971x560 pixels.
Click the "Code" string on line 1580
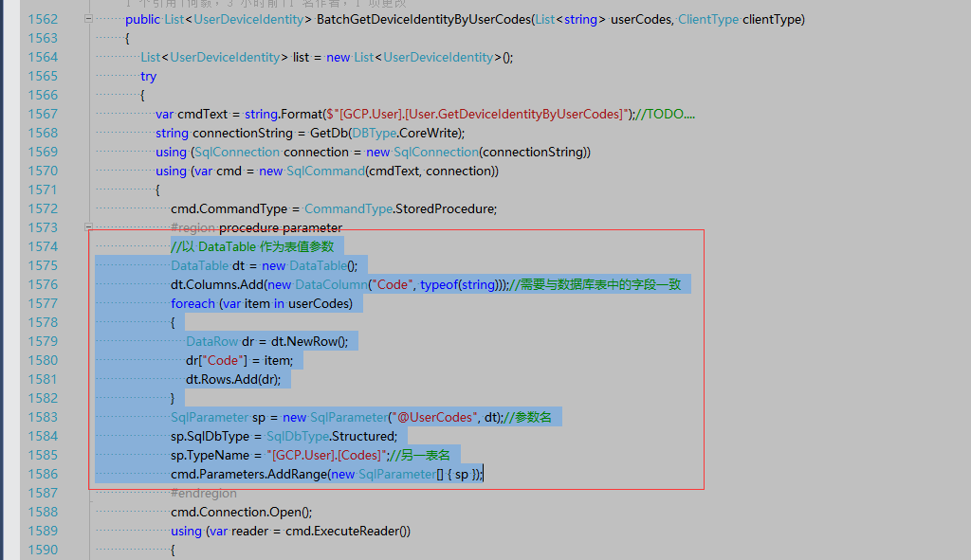click(x=223, y=360)
